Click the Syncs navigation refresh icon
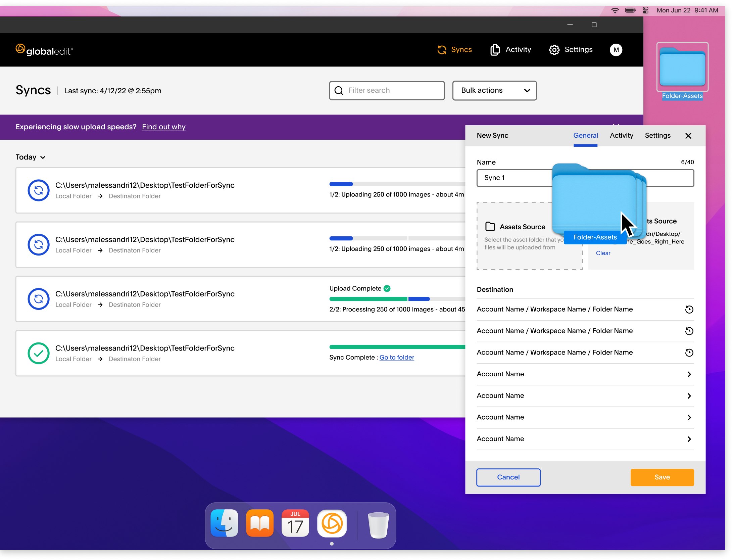The image size is (733, 560). 442,50
